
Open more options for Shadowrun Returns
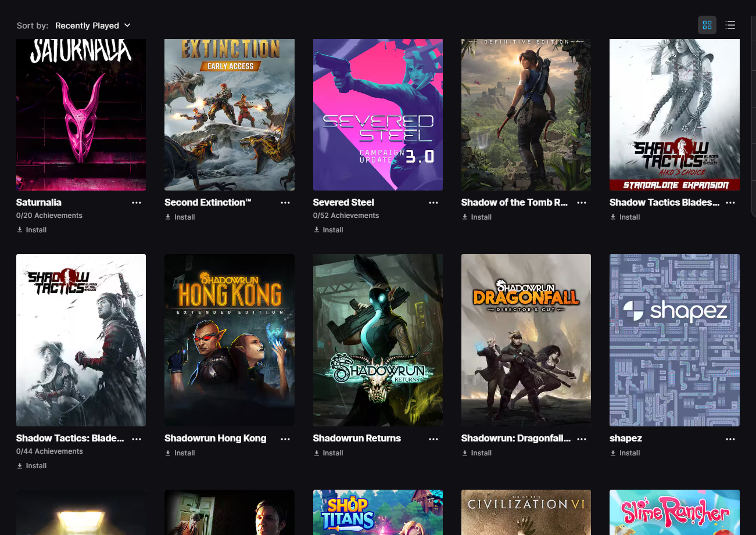click(433, 439)
